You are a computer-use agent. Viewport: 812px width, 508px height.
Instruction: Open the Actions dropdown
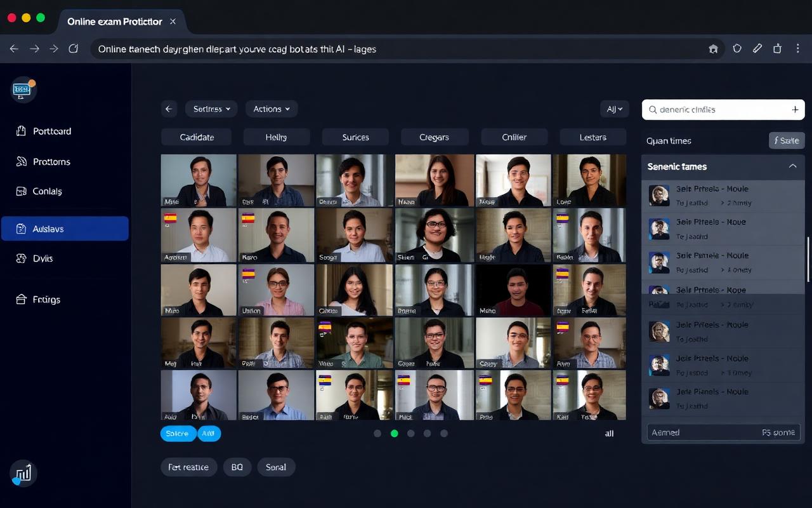tap(271, 109)
